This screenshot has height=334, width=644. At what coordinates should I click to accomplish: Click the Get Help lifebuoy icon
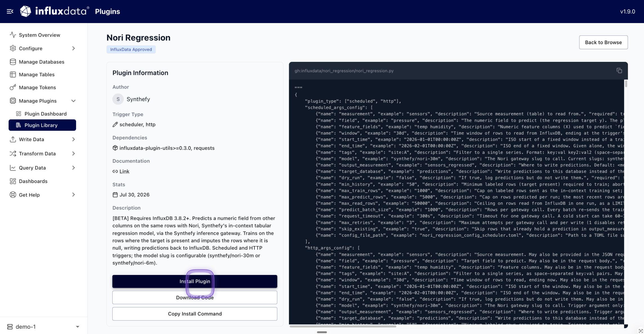(x=13, y=195)
